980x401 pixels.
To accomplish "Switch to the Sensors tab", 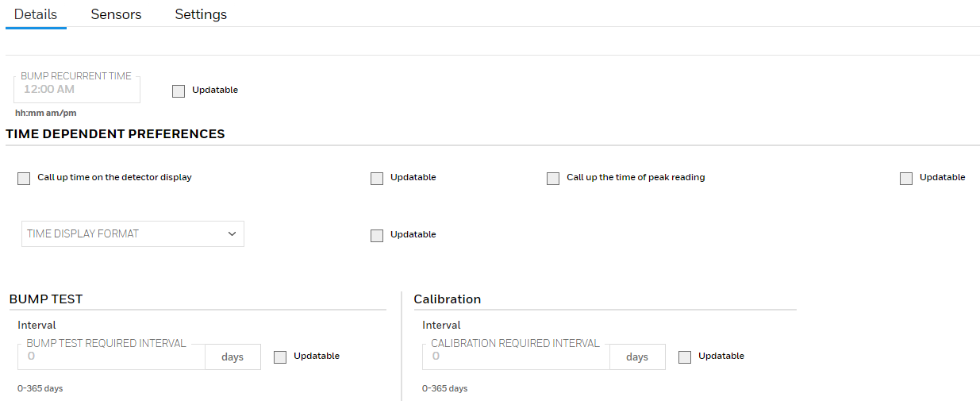I will [x=116, y=14].
